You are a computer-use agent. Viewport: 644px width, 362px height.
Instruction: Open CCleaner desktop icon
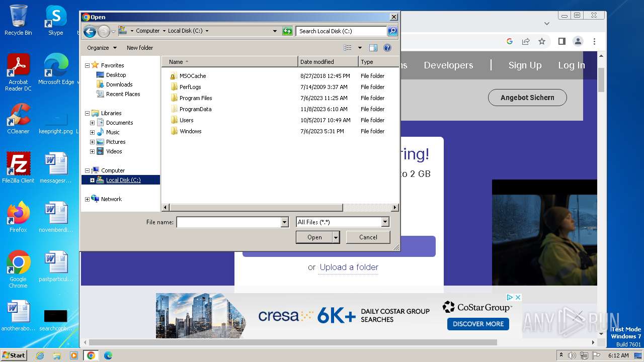18,118
